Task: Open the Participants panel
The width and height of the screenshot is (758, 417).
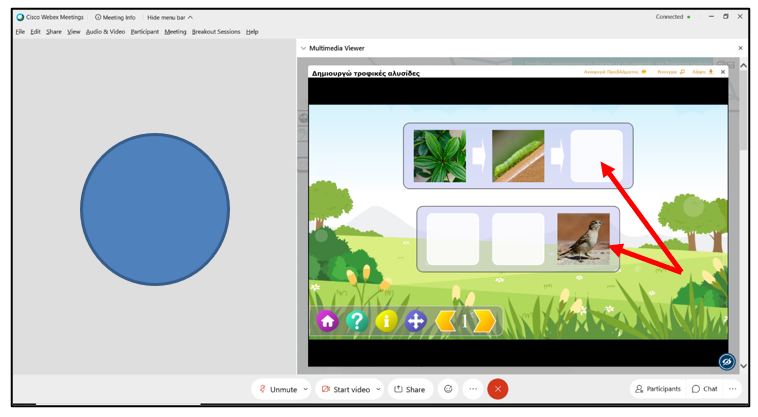Action: pos(657,389)
